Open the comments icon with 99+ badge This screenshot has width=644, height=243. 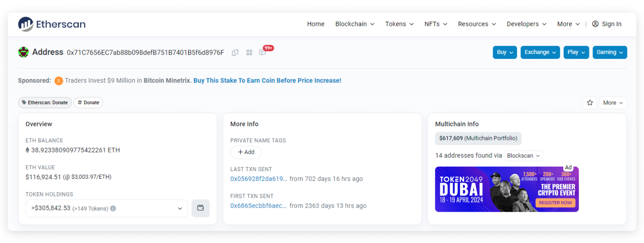(262, 52)
